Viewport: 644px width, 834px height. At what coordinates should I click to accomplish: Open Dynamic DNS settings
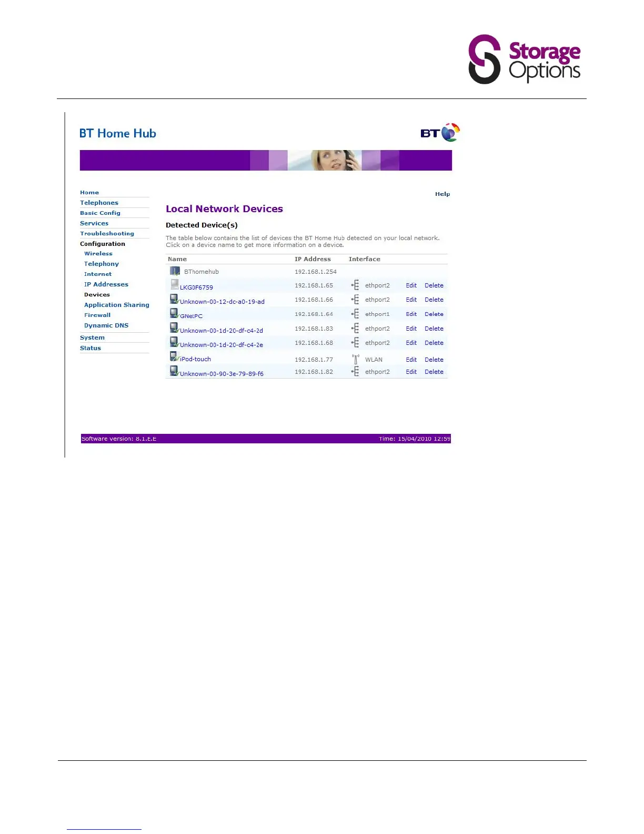click(106, 325)
